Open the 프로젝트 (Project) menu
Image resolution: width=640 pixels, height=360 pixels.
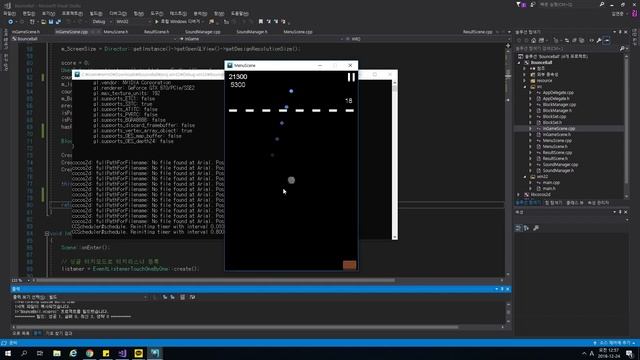[72, 13]
